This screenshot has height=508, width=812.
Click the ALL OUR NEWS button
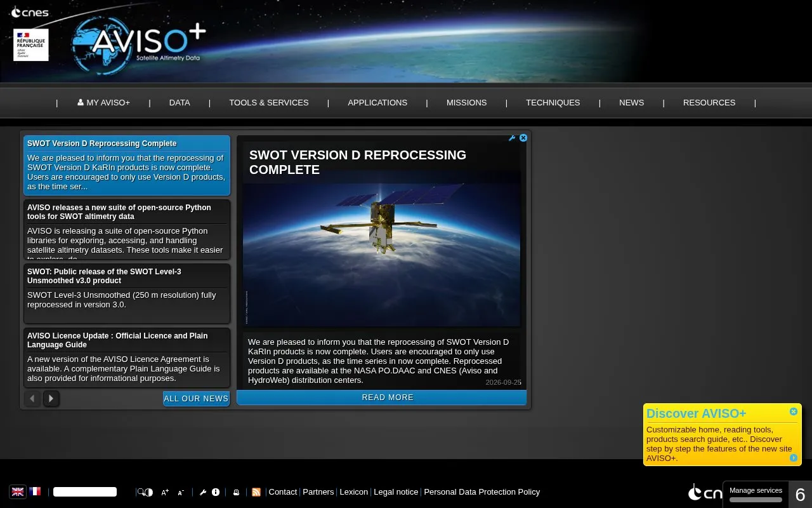point(196,398)
